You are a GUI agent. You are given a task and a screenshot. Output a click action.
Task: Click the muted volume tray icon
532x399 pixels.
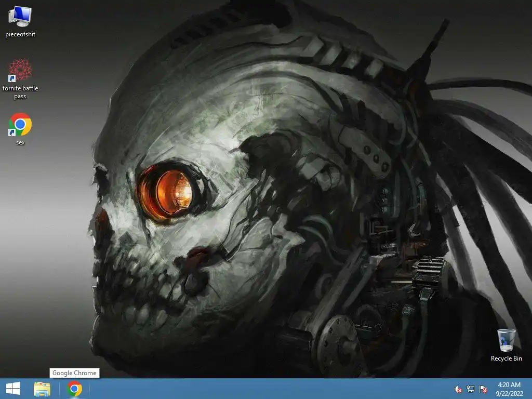(x=458, y=389)
